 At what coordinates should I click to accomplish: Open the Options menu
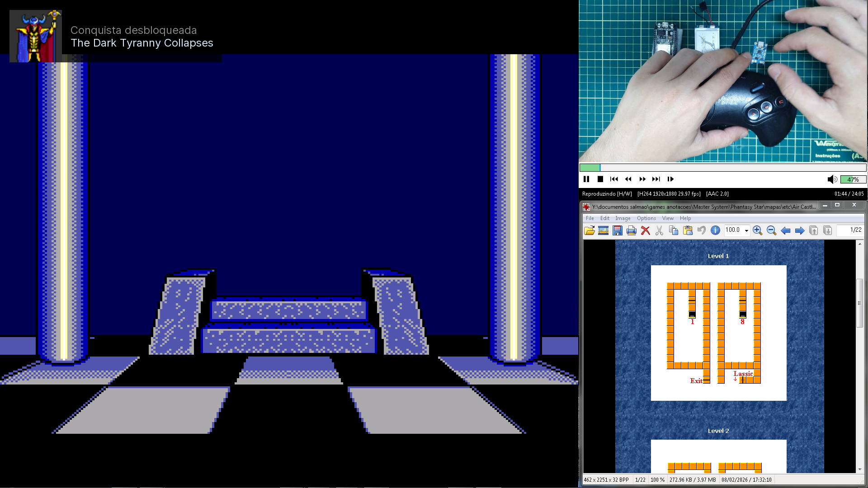tap(646, 218)
